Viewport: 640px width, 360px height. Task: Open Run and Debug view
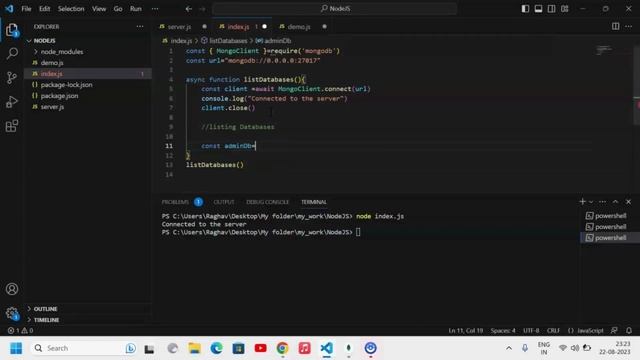click(12, 102)
